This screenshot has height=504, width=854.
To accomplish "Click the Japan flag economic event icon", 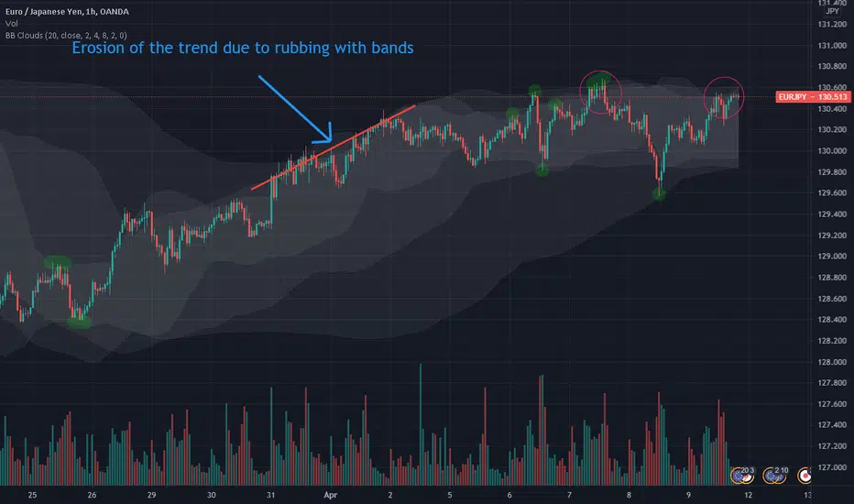I will 805,476.
